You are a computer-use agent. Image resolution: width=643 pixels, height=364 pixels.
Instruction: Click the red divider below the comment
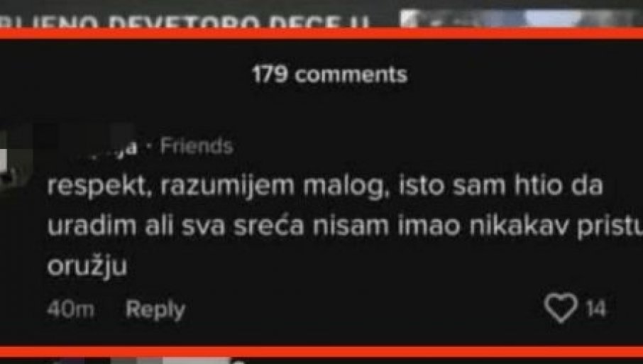coord(321,352)
